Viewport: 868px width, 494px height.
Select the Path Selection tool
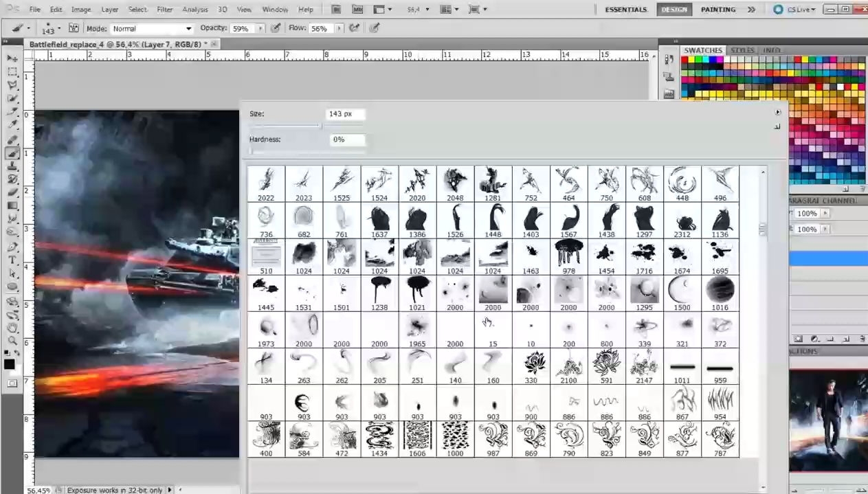[12, 273]
